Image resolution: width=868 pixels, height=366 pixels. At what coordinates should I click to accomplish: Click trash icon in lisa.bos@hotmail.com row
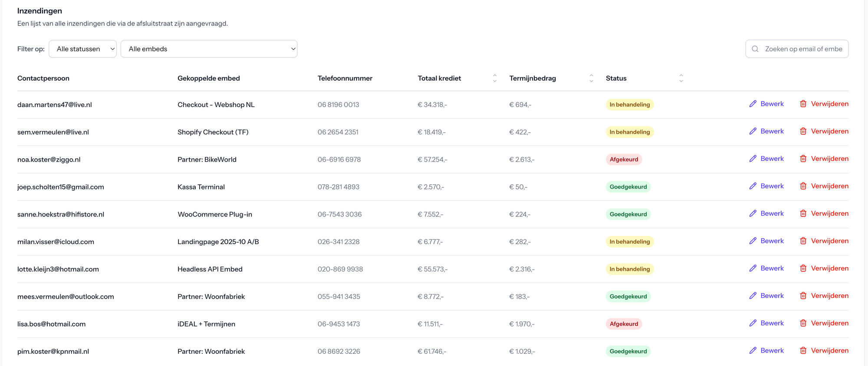pos(803,323)
